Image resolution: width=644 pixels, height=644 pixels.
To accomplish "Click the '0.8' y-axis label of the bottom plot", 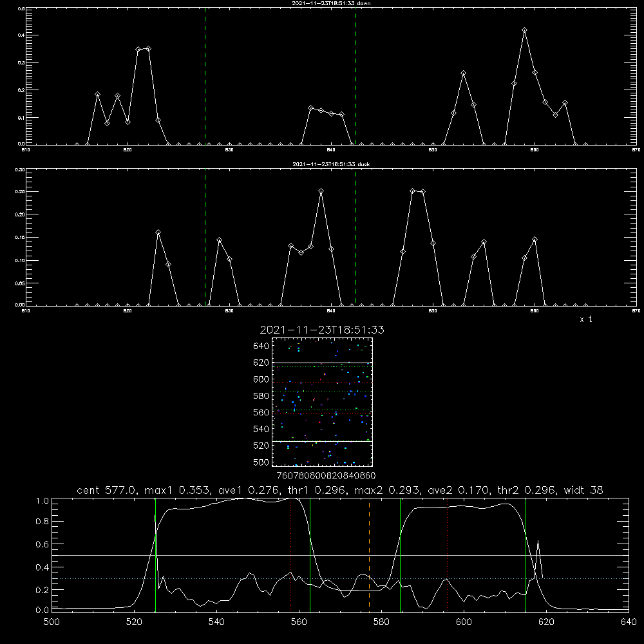I will (43, 522).
